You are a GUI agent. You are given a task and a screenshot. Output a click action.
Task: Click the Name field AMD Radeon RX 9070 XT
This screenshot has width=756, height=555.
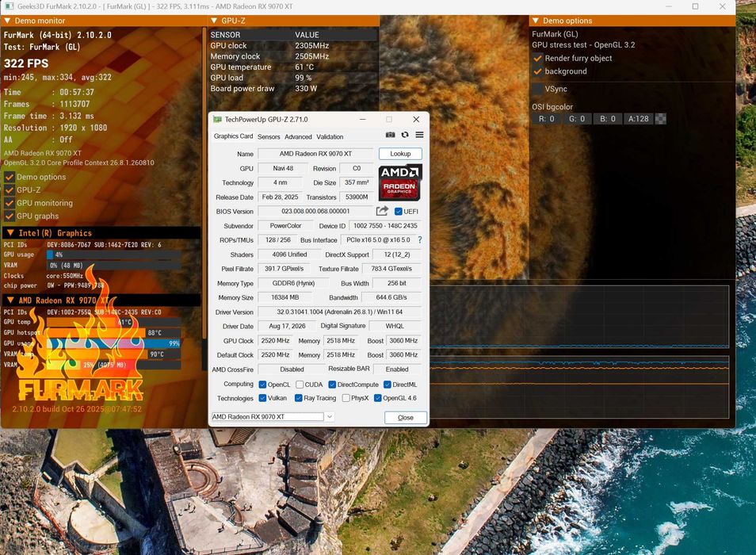click(x=315, y=154)
